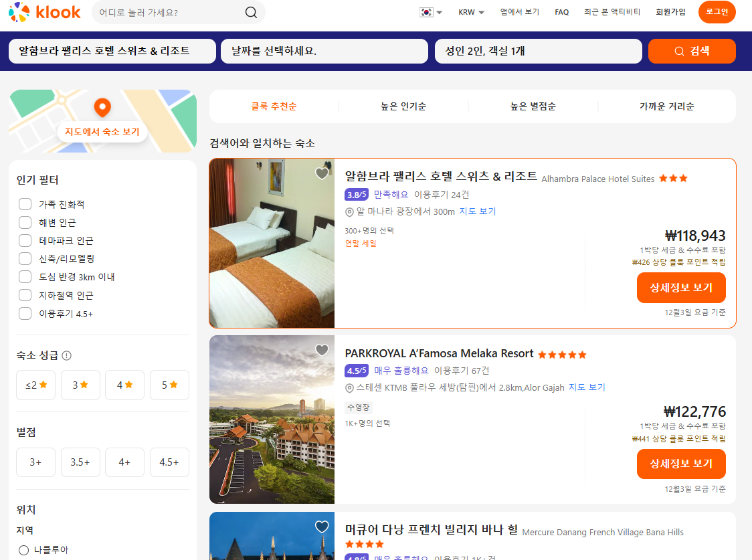This screenshot has width=752, height=560.
Task: Click the ₩122,776 price
Action: 694,412
